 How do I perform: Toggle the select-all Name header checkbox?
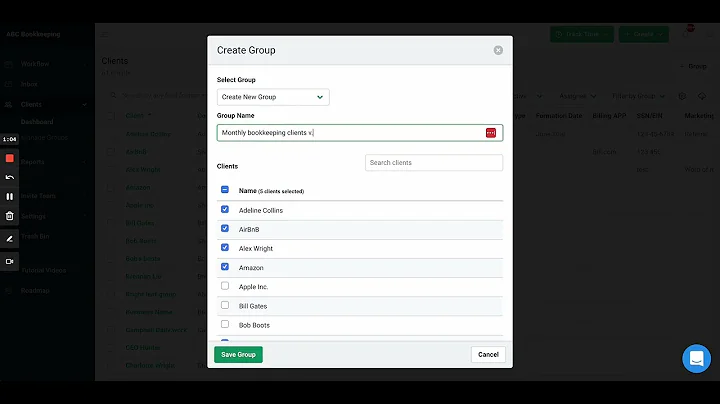click(225, 190)
